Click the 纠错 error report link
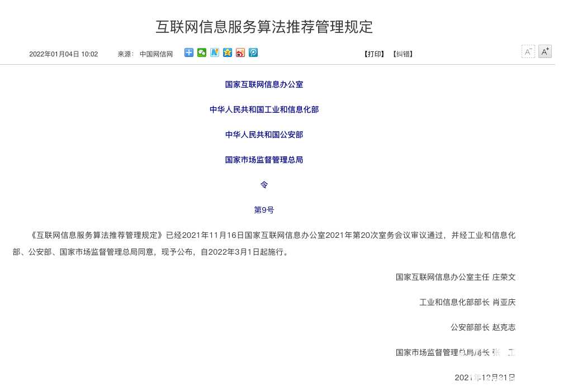 (402, 54)
